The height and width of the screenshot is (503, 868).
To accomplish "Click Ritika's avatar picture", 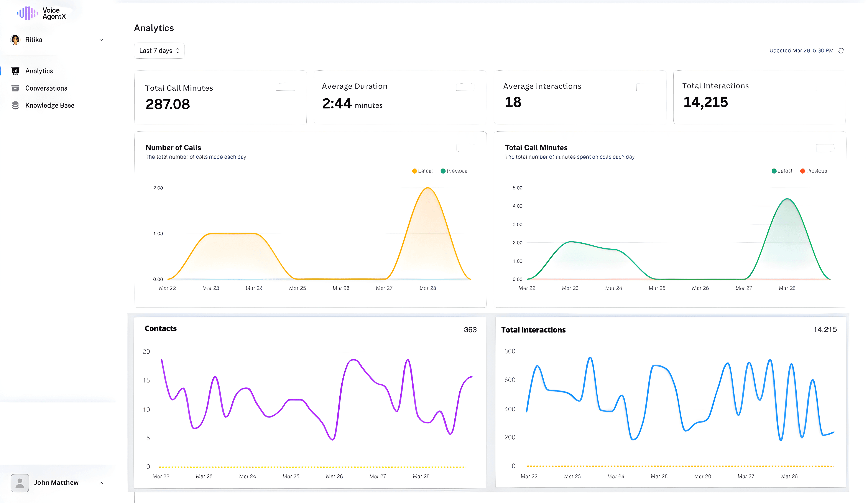I will [15, 40].
